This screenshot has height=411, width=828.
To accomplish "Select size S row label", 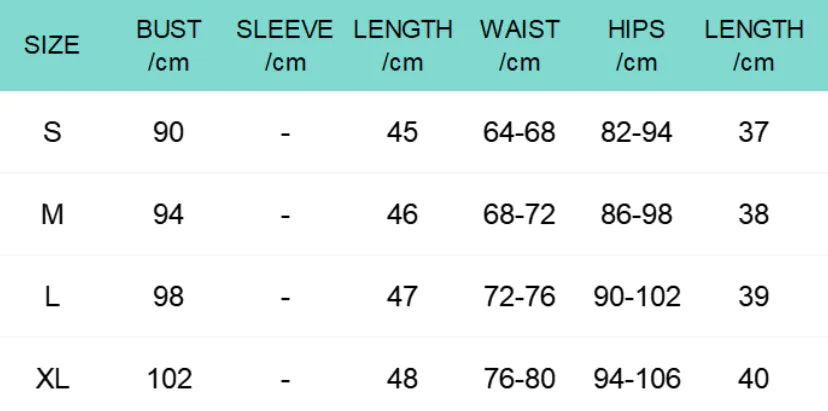I will (52, 131).
